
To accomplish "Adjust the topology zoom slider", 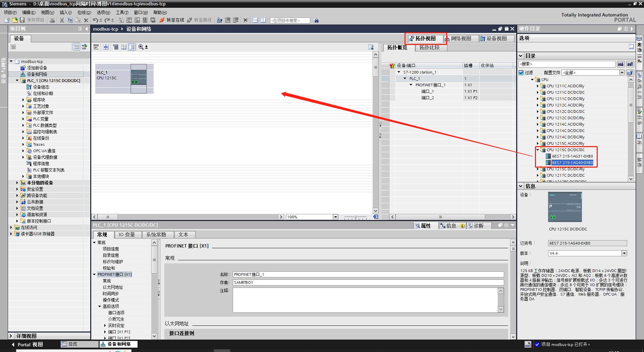I will 356,217.
